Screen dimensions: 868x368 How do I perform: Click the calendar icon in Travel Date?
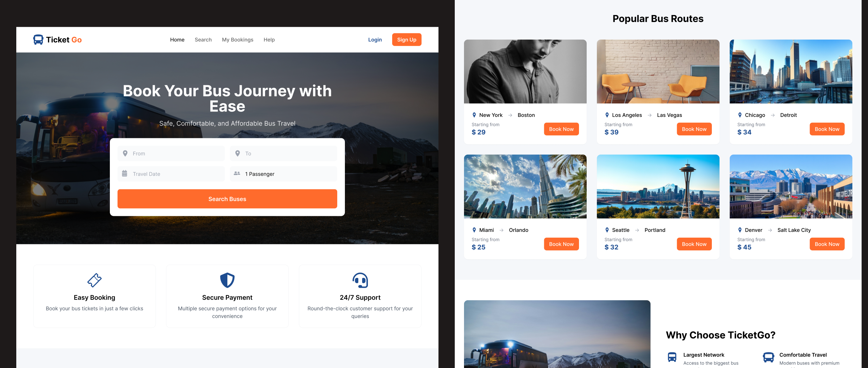point(125,173)
